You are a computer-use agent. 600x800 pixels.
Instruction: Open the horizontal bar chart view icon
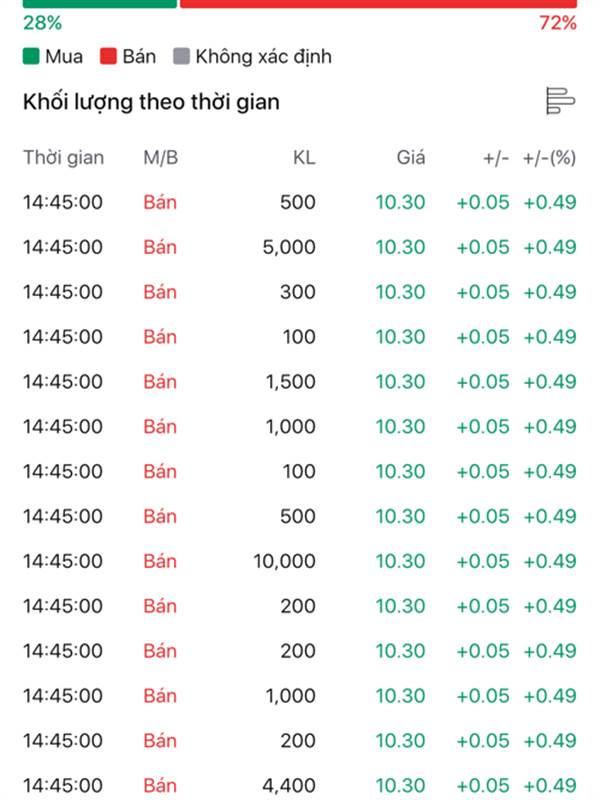point(560,101)
